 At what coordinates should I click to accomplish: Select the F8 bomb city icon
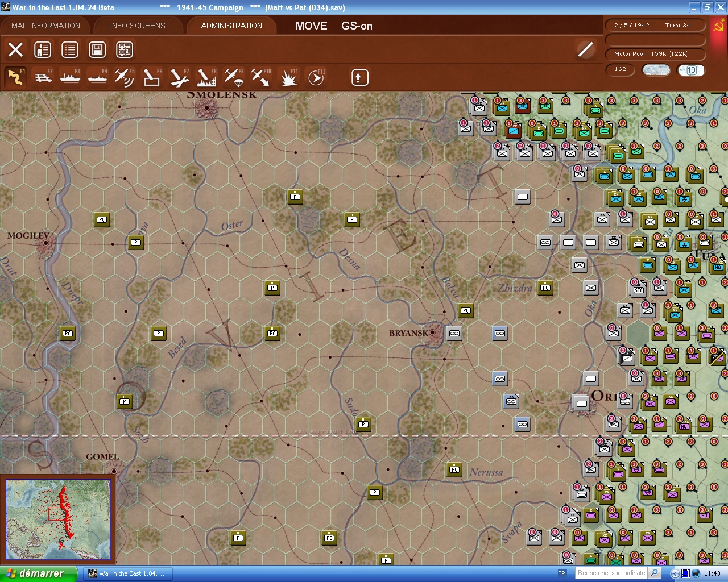coord(206,77)
